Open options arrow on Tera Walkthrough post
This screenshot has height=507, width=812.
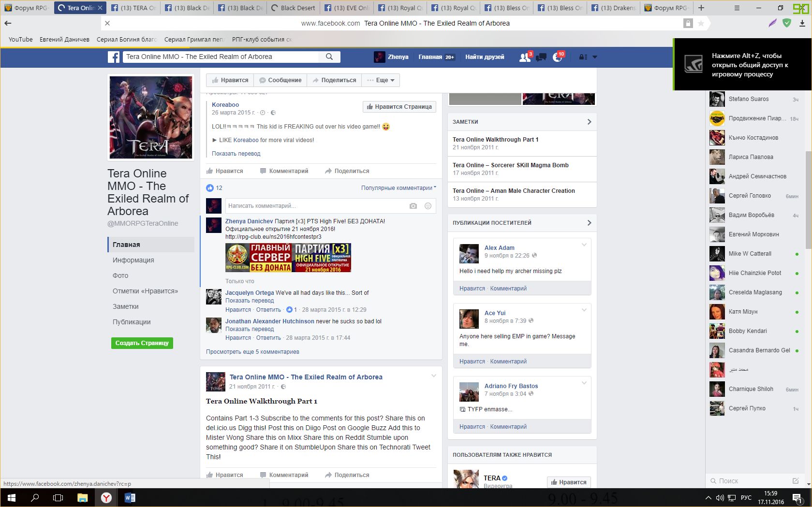[433, 376]
